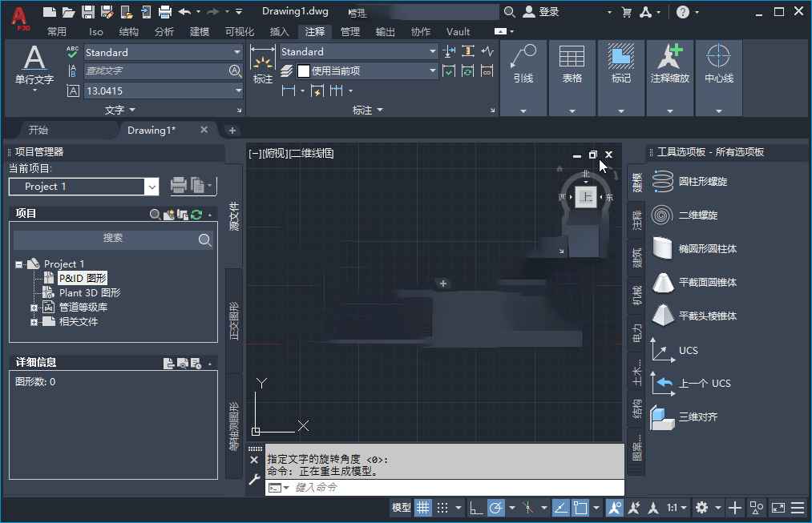Open the 建模 ribbon tab
The height and width of the screenshot is (523, 812).
(x=200, y=31)
